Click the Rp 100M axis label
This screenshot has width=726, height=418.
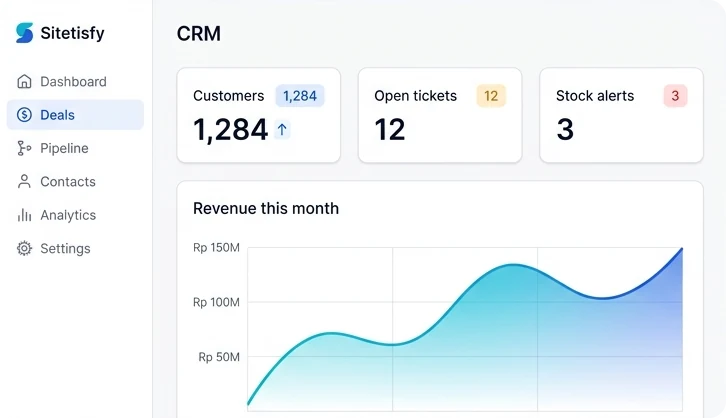click(216, 302)
